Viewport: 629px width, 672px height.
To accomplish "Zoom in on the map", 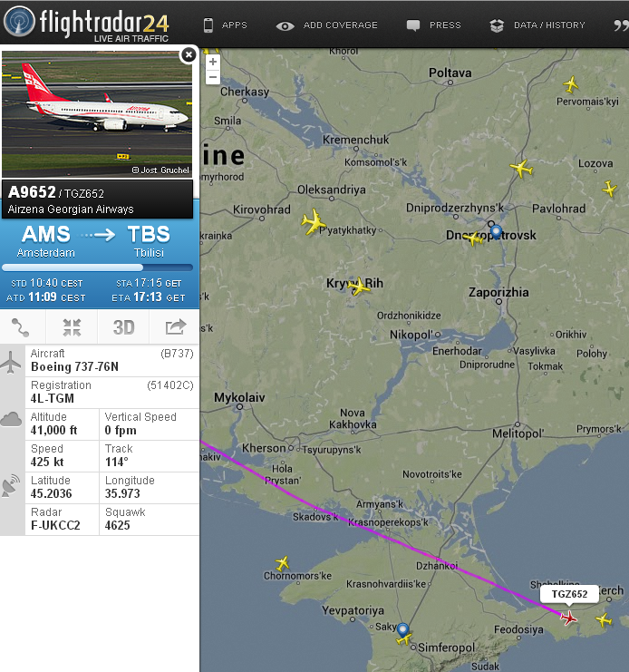I will tap(213, 62).
